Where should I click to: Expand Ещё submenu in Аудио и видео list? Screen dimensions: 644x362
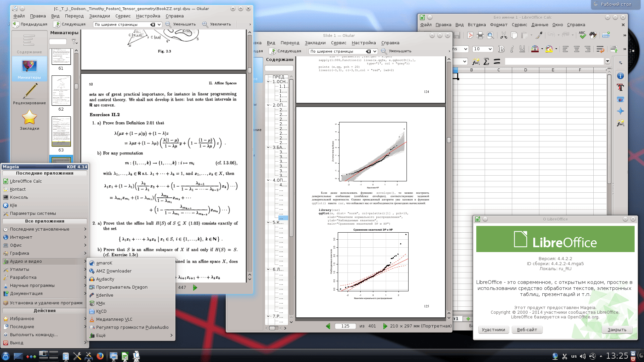pos(131,335)
